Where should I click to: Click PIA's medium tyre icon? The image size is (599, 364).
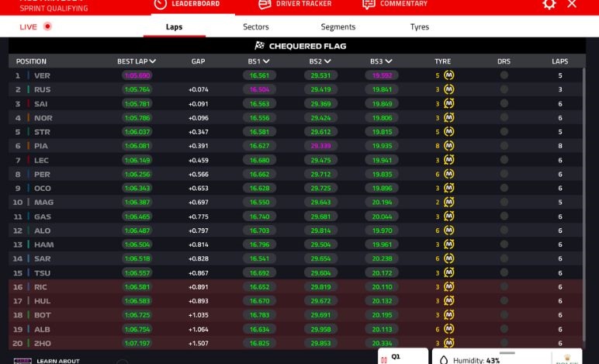click(x=448, y=145)
